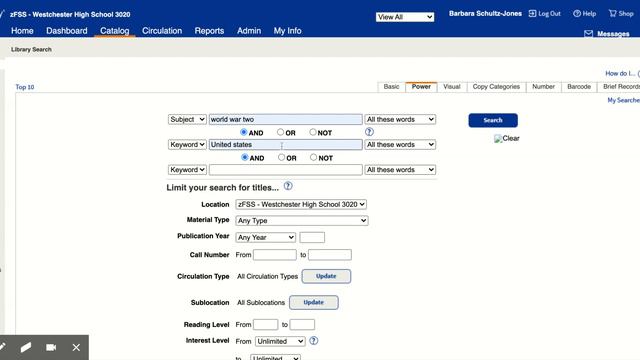This screenshot has width=640, height=360.
Task: Click Update button for Circulation Type
Action: (326, 276)
